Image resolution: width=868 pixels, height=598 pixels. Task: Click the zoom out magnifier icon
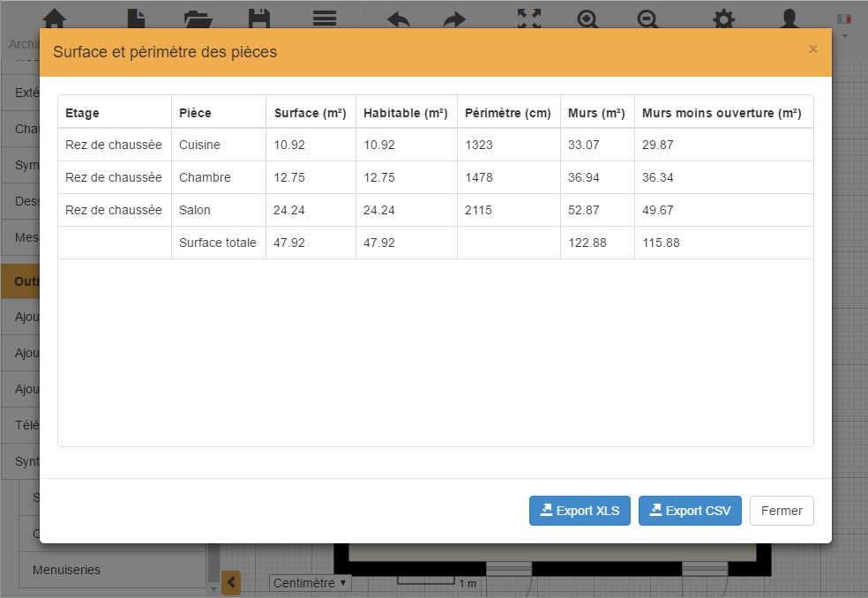point(648,18)
